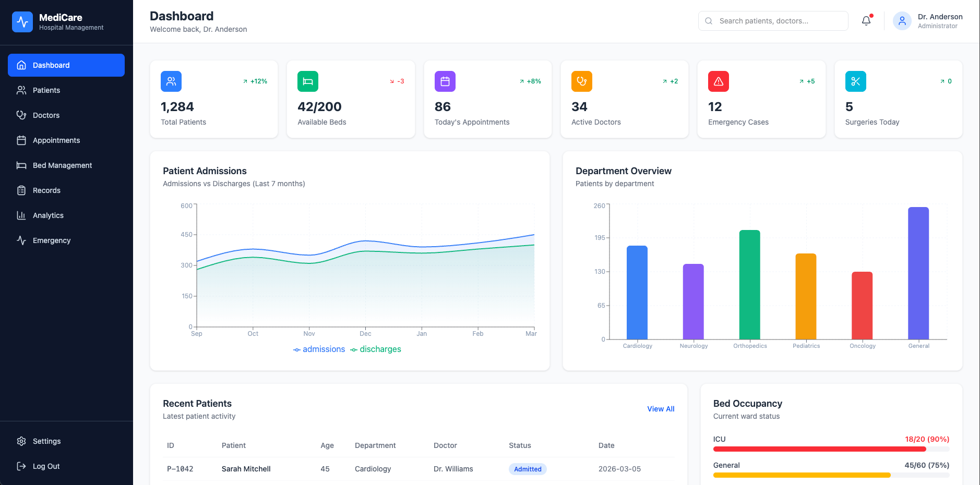Click Log Out in the sidebar
The width and height of the screenshot is (980, 485).
tap(66, 466)
